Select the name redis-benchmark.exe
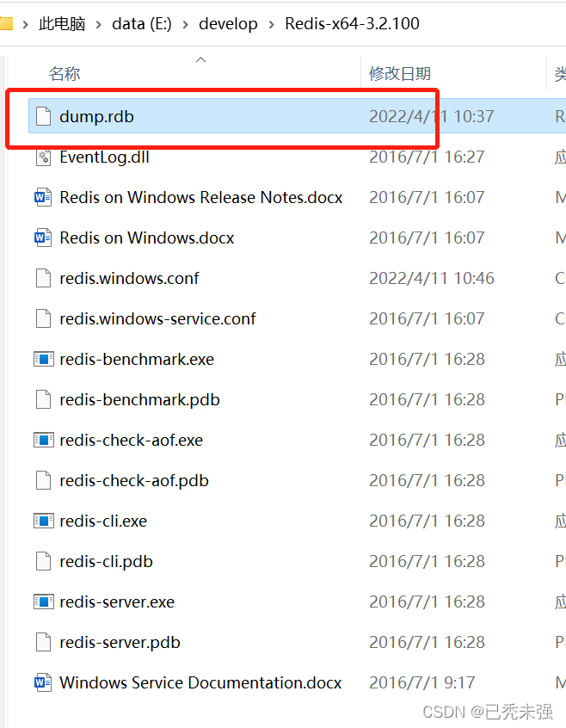The height and width of the screenshot is (728, 566). tap(137, 359)
